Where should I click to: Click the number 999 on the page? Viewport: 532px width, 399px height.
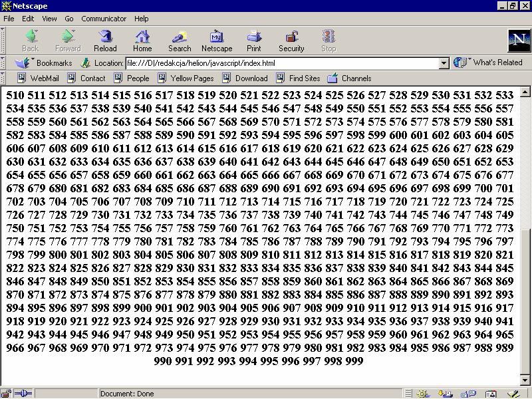354,361
